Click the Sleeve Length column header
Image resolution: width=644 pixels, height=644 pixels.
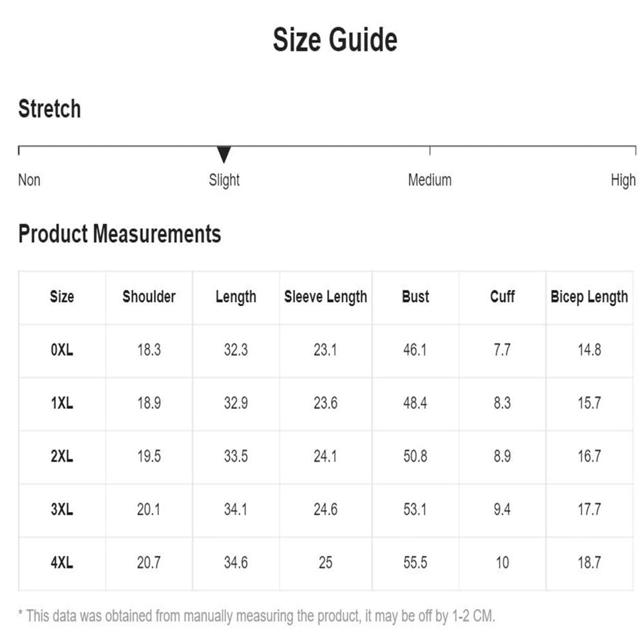tap(326, 297)
